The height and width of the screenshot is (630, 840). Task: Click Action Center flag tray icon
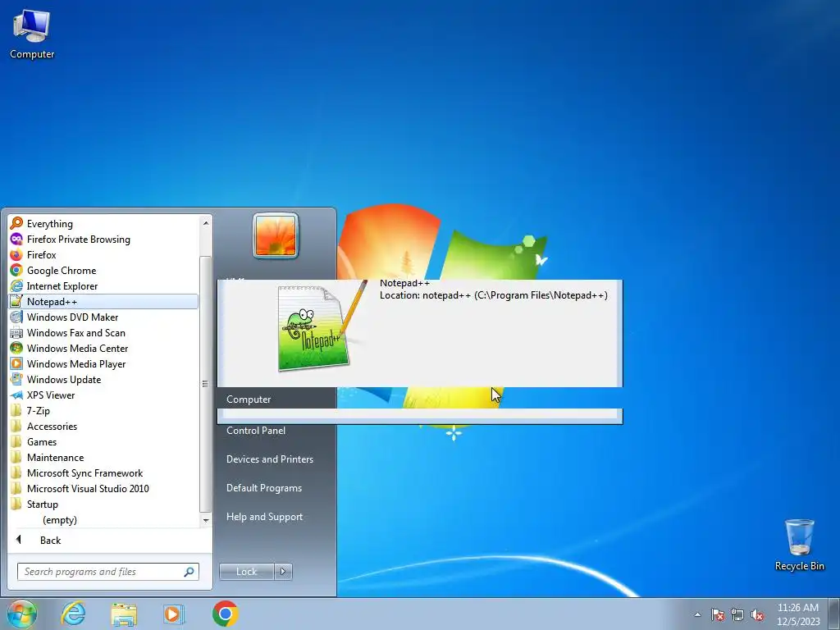pyautogui.click(x=717, y=614)
